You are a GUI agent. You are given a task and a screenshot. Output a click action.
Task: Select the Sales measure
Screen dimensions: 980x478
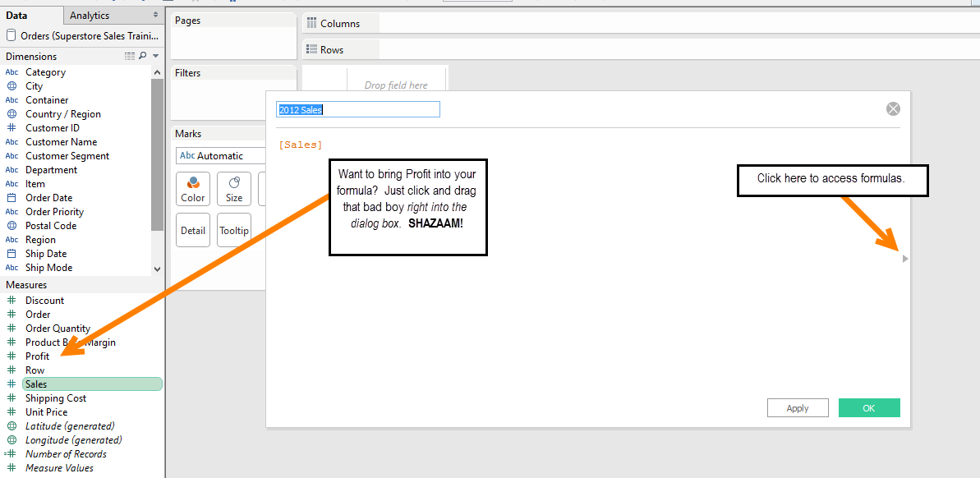[36, 384]
